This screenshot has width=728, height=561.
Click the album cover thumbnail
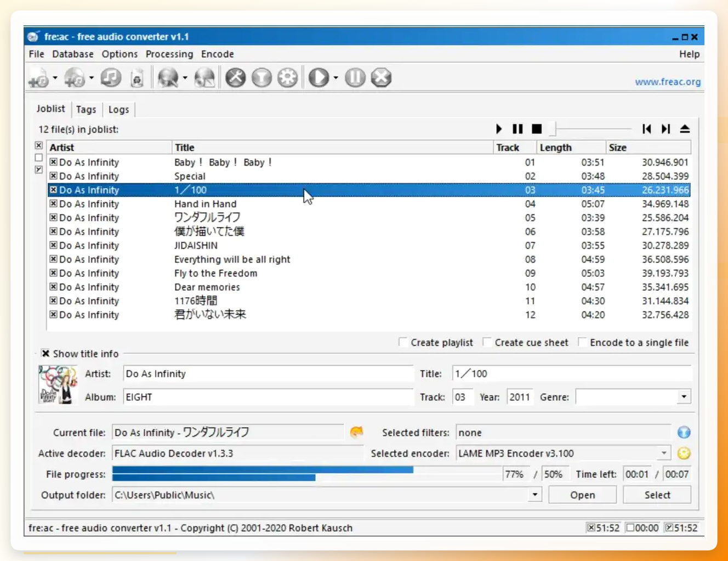[57, 385]
